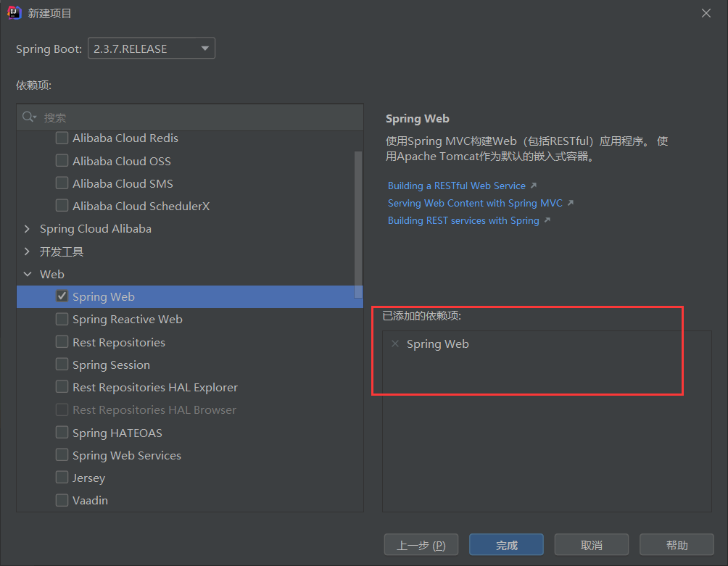Tick Rest Repositories HAL Explorer checkbox
The width and height of the screenshot is (728, 566).
click(62, 387)
